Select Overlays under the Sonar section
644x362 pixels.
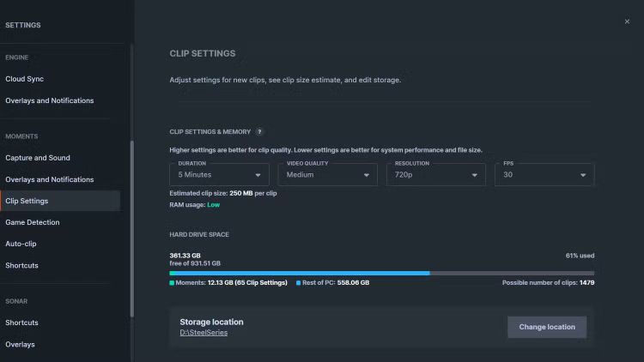click(x=21, y=344)
